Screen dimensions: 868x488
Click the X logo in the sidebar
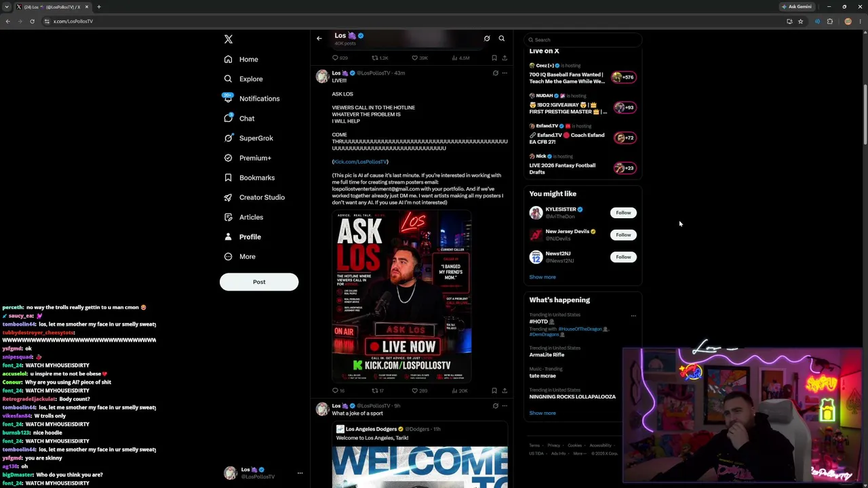[x=229, y=39]
